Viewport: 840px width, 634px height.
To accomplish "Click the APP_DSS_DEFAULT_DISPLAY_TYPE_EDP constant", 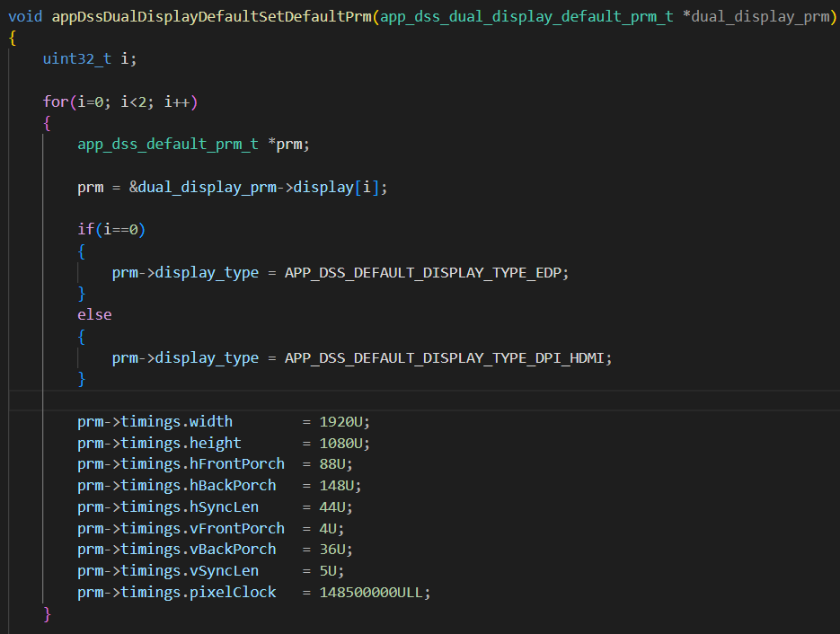I will coord(422,273).
